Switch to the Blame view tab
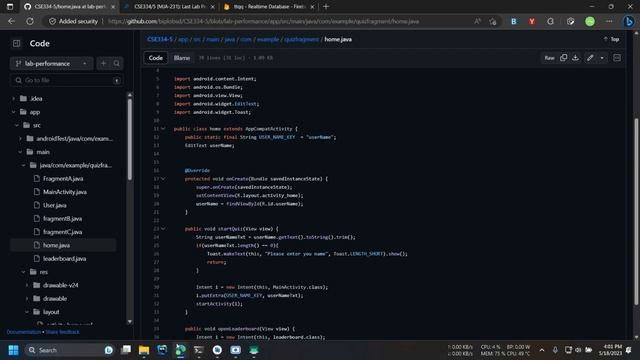The height and width of the screenshot is (360, 640). [x=182, y=58]
